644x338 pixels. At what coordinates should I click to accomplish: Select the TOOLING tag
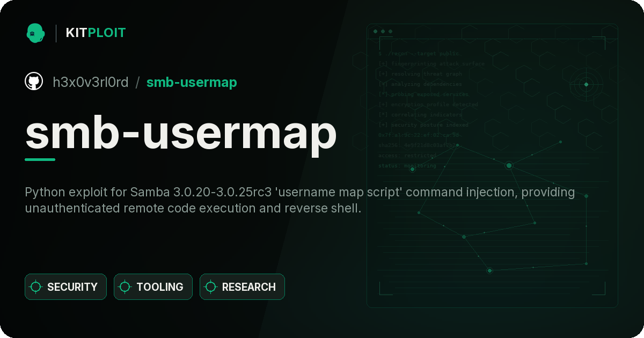point(153,287)
